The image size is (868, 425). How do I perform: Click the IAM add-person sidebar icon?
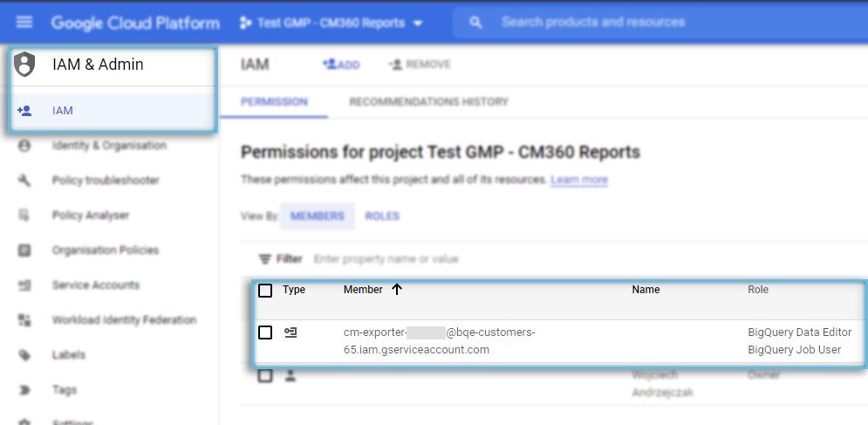[x=24, y=110]
